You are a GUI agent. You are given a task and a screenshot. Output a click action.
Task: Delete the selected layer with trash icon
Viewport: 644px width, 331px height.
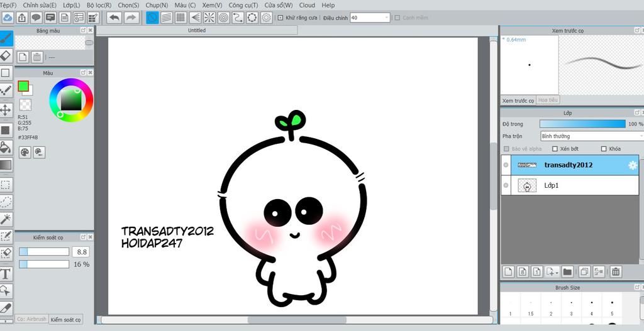click(x=616, y=271)
